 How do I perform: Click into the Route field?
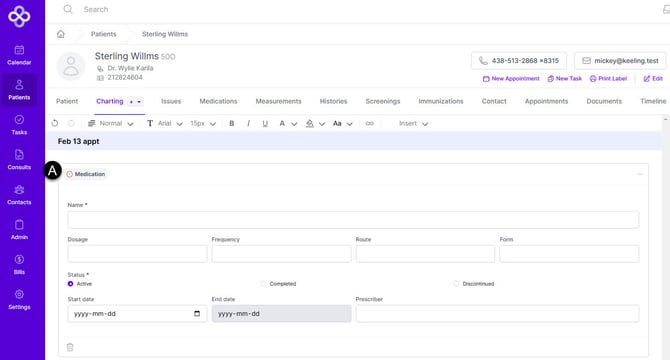425,254
